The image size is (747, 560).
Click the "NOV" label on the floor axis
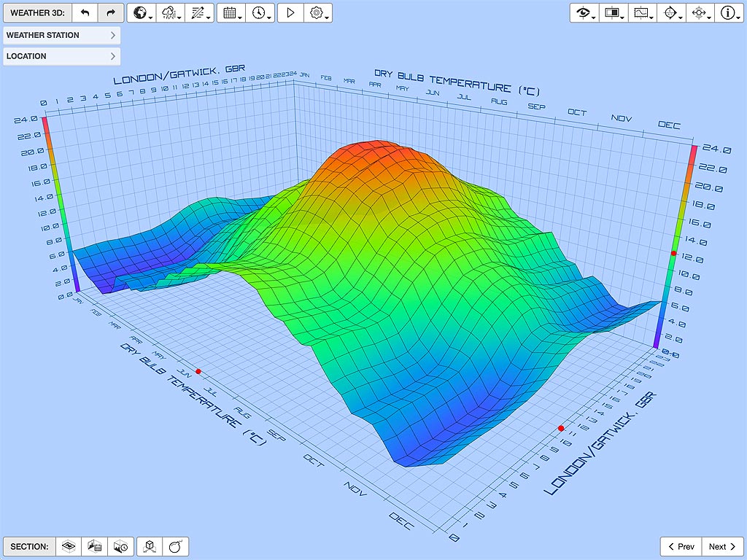pos(355,489)
